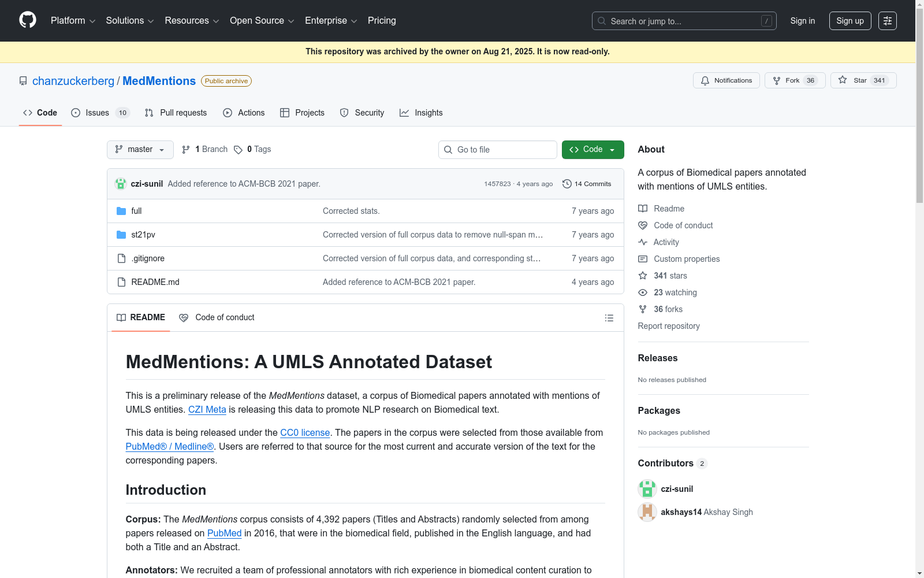Open the 1 Branch link
924x578 pixels.
tap(205, 149)
